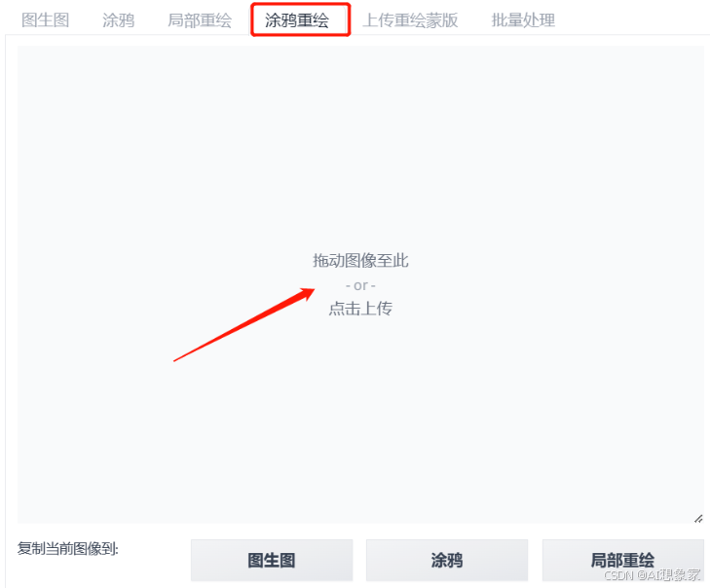The image size is (710, 588).
Task: Click the highlighted 涂鸦重绘 tab
Action: 297,19
